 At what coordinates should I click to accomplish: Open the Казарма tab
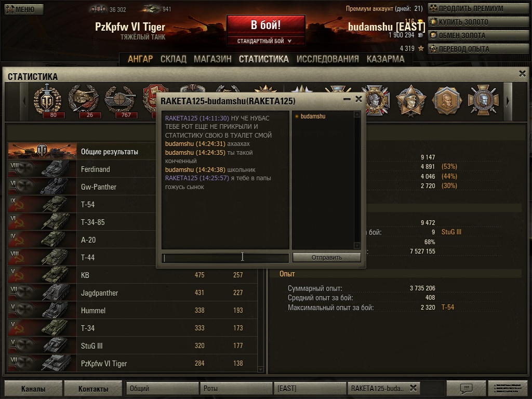(x=385, y=59)
